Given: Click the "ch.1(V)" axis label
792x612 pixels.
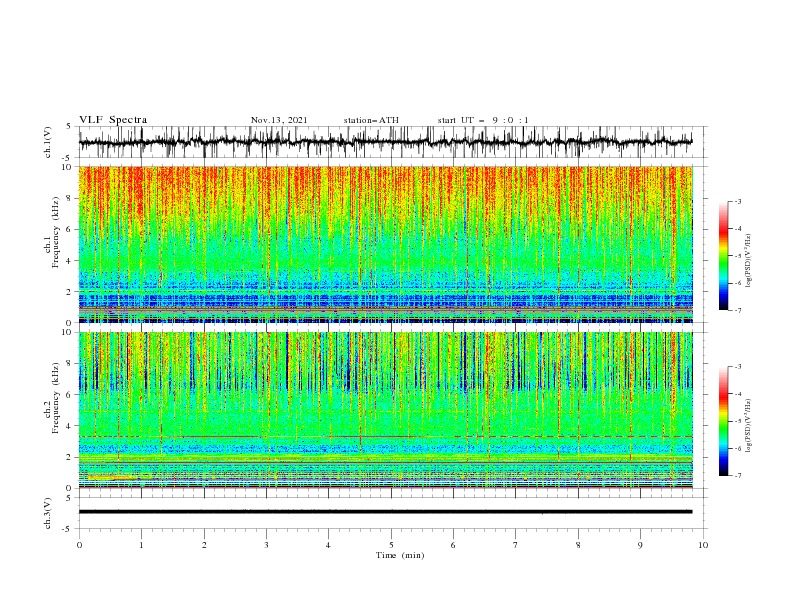Looking at the screenshot, I should 47,142.
